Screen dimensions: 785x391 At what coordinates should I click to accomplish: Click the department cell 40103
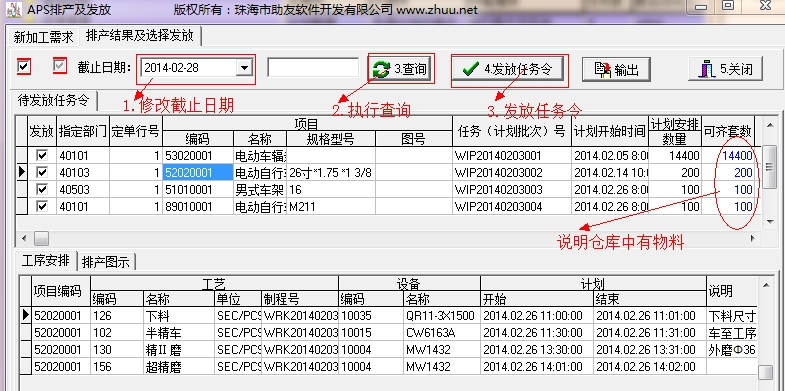point(83,173)
